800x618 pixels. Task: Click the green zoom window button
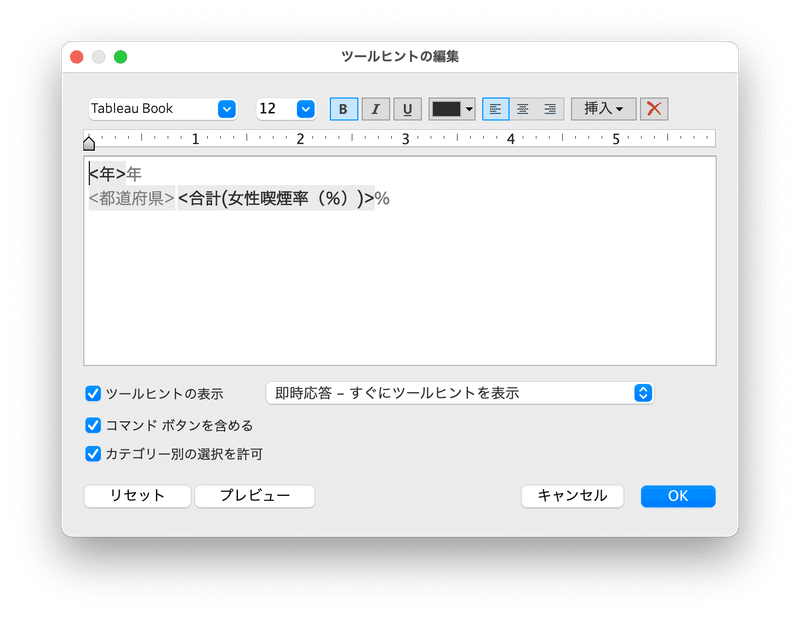[120, 57]
